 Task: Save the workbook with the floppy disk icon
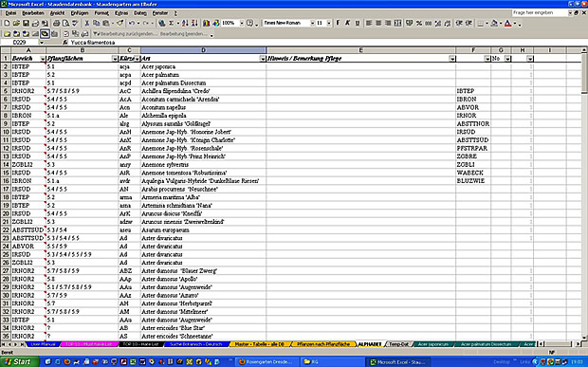[26, 24]
